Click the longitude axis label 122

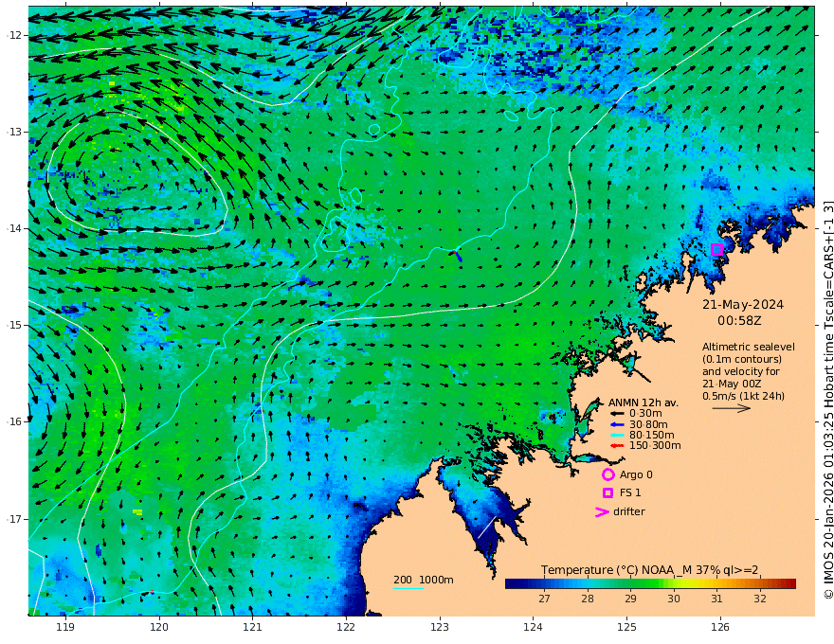coord(346,628)
